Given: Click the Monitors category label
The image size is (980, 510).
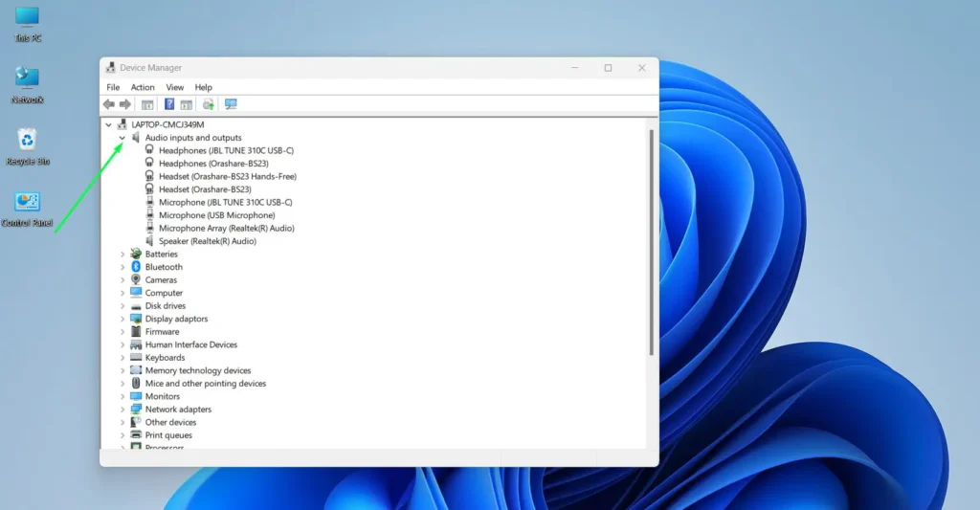Looking at the screenshot, I should click(163, 396).
